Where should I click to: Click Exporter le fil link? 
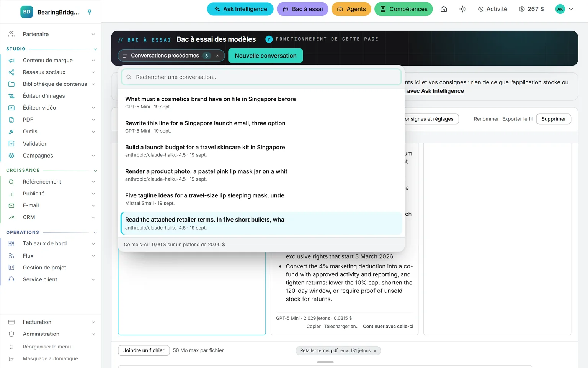point(518,119)
